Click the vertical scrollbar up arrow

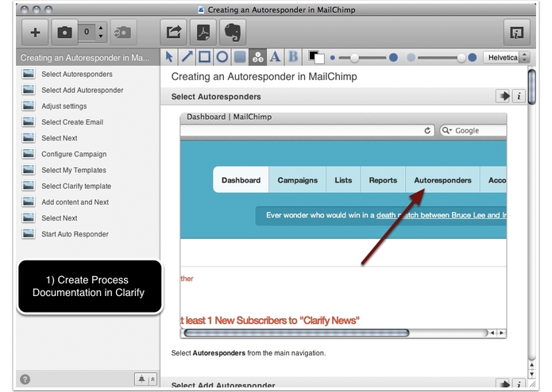[531, 365]
